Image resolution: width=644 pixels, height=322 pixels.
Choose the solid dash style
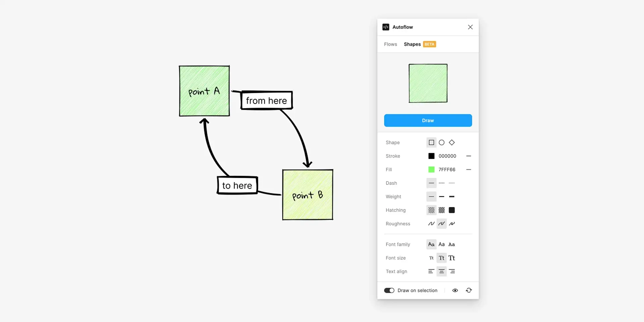point(431,183)
